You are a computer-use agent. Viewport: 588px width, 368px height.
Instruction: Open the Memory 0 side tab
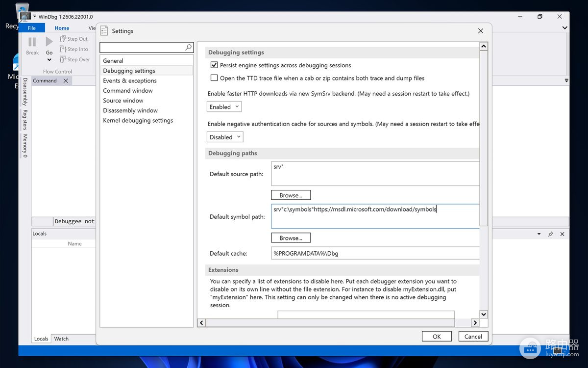[x=24, y=146]
